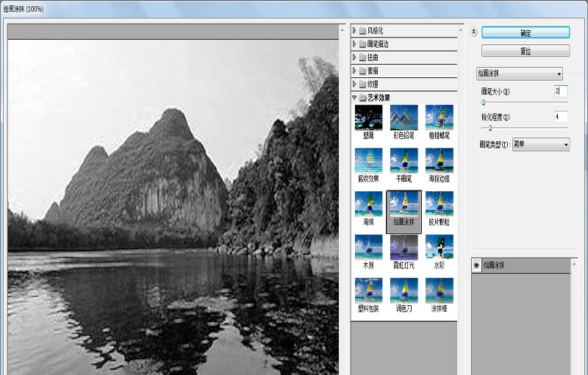Click the preview pane scroll-up arrow
The image size is (588, 375).
(342, 29)
